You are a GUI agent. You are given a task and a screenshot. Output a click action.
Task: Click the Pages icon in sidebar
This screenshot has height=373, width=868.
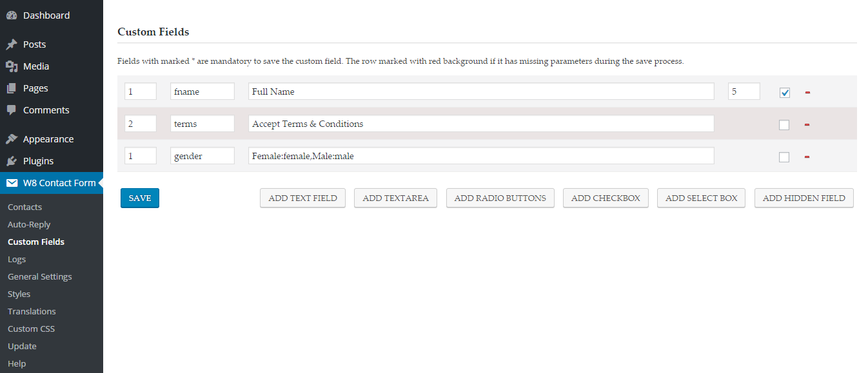(x=12, y=88)
